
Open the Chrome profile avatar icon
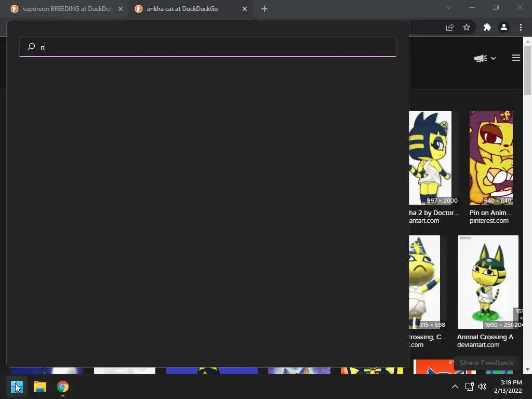click(504, 27)
